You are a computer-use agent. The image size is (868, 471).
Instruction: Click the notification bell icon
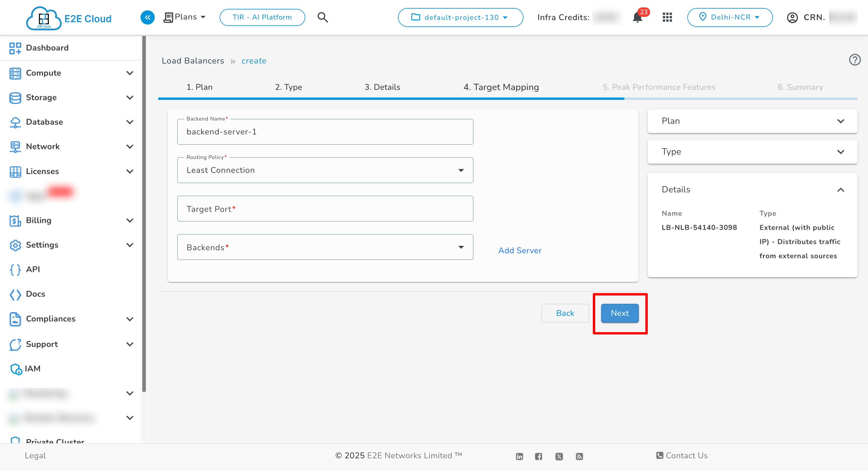(637, 17)
